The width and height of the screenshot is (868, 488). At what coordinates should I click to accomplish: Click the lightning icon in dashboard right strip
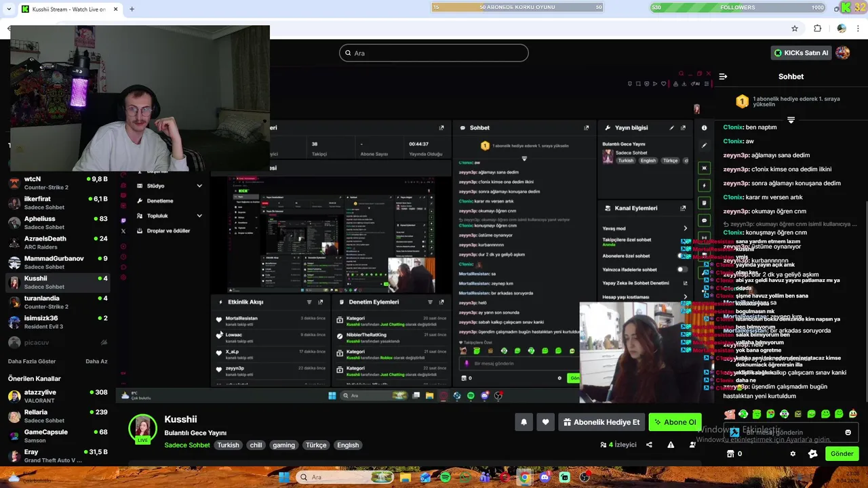click(704, 185)
